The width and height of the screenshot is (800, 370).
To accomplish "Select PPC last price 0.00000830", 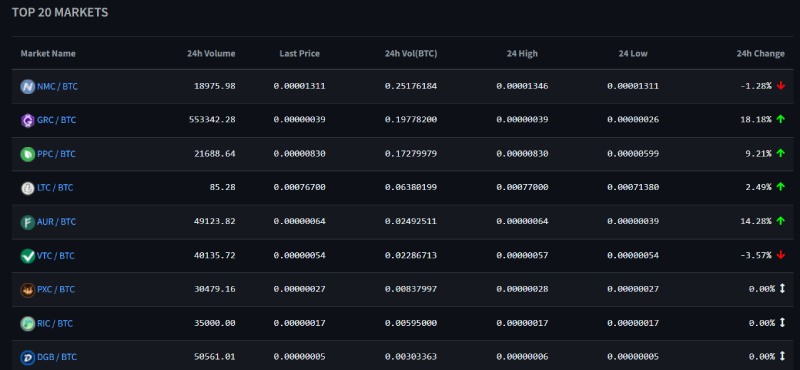I will (299, 154).
